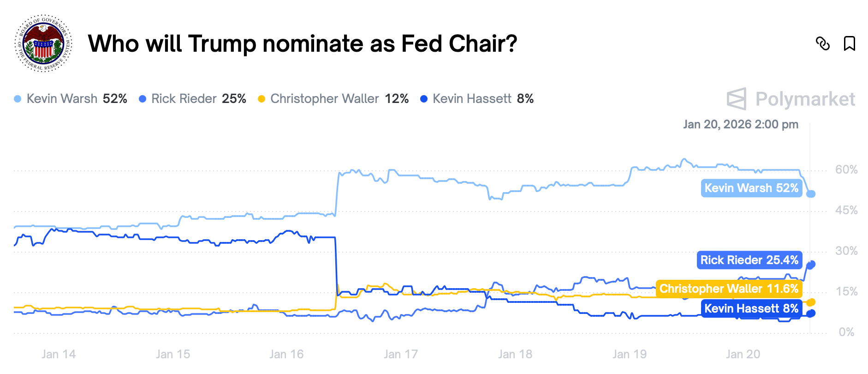Click the Rick Rieder 25.4% chart tooltip
The height and width of the screenshot is (374, 868).
tap(749, 260)
